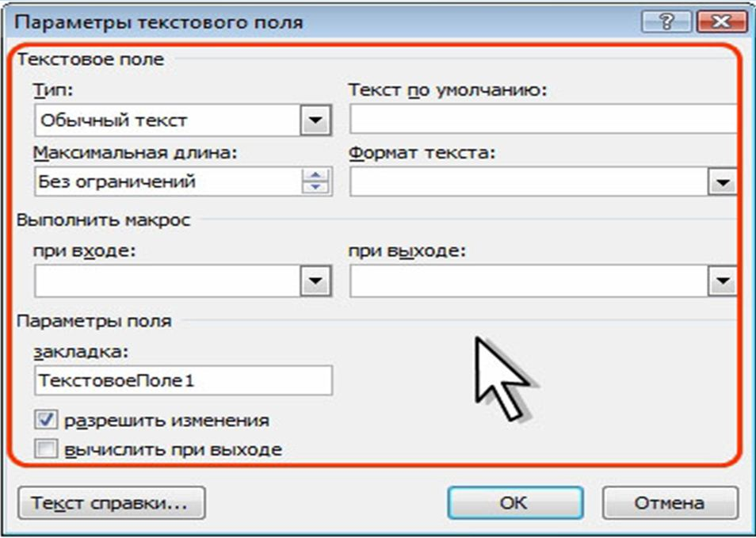The image size is (756, 538).
Task: Click the закладка label
Action: point(81,353)
